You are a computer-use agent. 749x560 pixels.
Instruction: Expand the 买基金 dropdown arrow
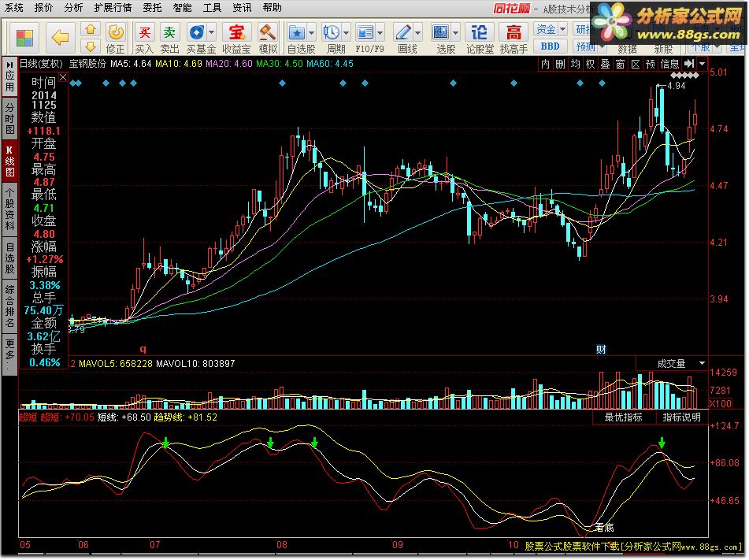coord(211,32)
